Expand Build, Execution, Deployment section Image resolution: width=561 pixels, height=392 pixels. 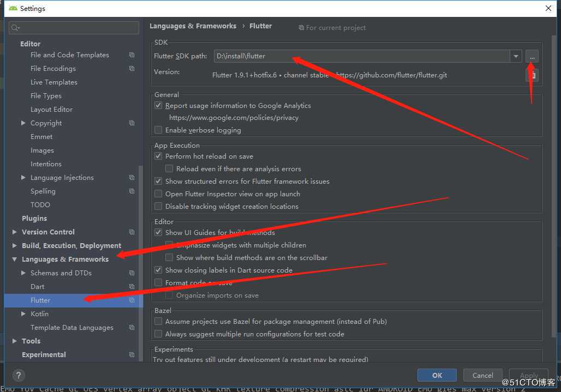(x=15, y=245)
